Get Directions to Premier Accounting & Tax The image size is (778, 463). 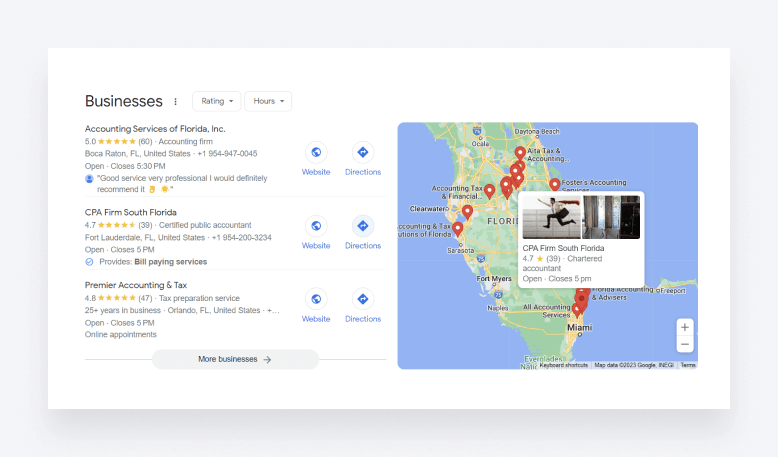(x=363, y=300)
